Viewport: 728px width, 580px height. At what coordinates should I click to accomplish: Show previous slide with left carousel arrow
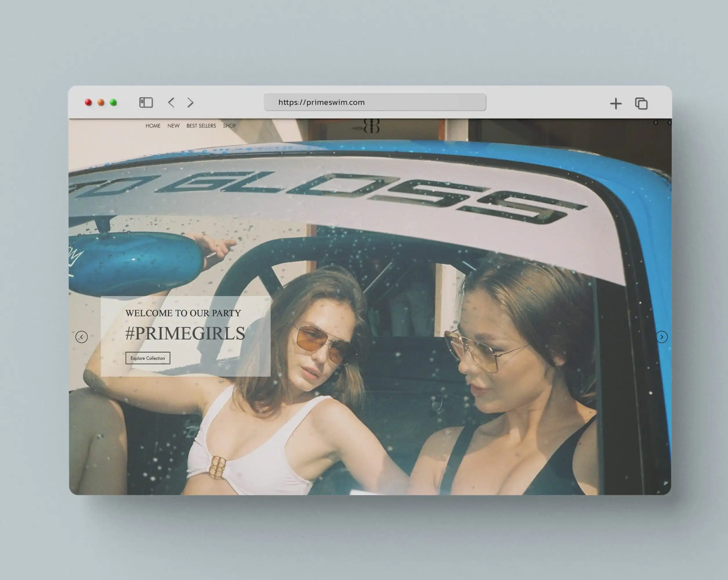click(81, 337)
